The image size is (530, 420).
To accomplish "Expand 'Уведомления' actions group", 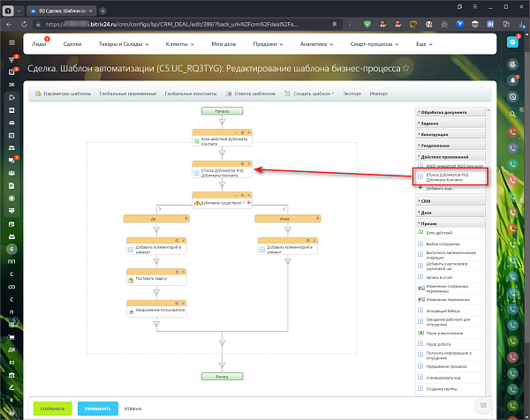I will pos(450,146).
